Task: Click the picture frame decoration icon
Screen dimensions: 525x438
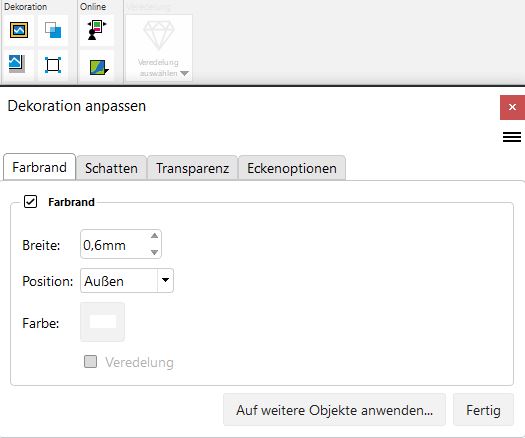Action: point(19,30)
